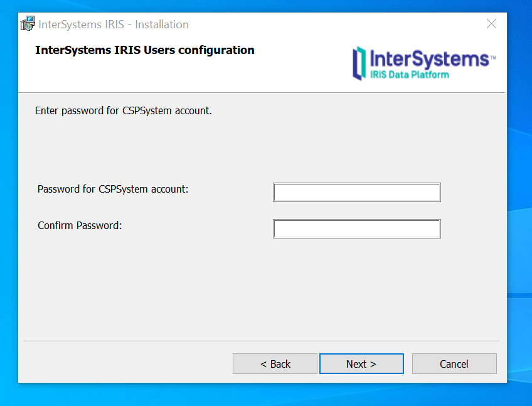
Task: Select the 'Enter password for CSPSystem account.' text
Action: pos(123,110)
